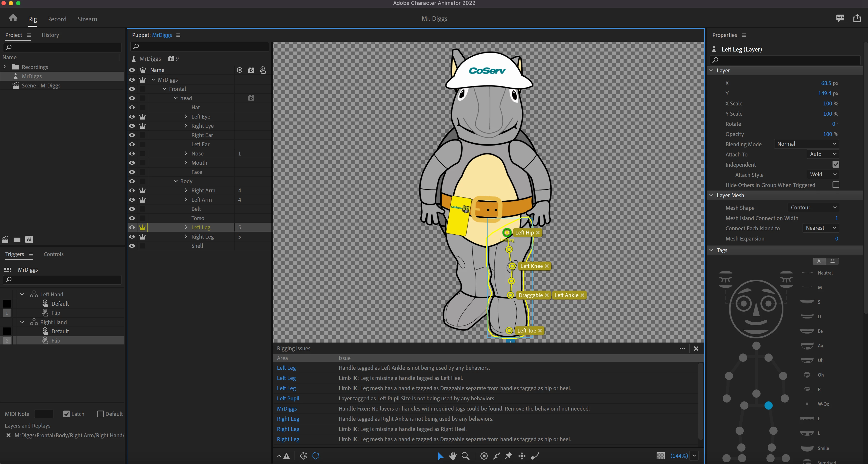The width and height of the screenshot is (868, 464).
Task: Toggle the mesh display icon
Action: [304, 456]
